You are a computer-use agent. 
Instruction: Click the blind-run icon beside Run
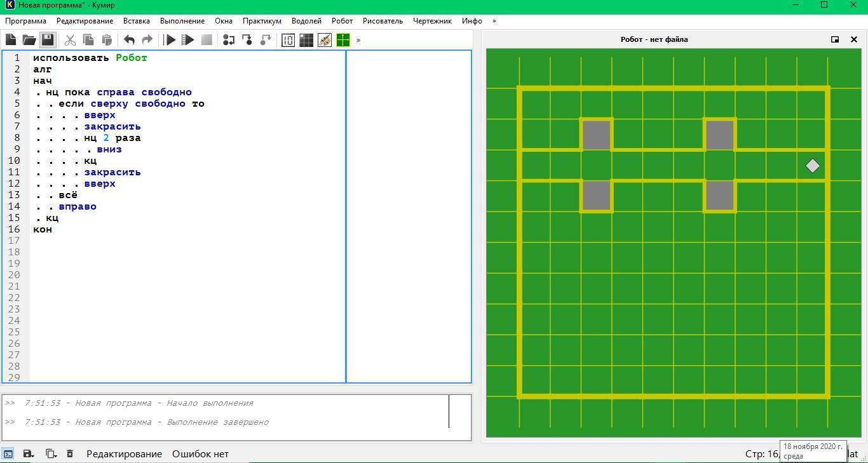click(x=188, y=40)
